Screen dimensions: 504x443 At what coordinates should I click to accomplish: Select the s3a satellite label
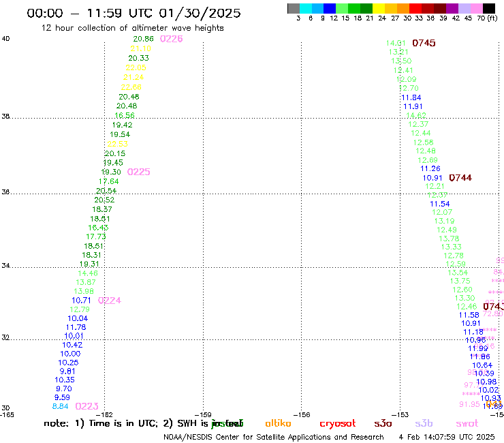[383, 423]
